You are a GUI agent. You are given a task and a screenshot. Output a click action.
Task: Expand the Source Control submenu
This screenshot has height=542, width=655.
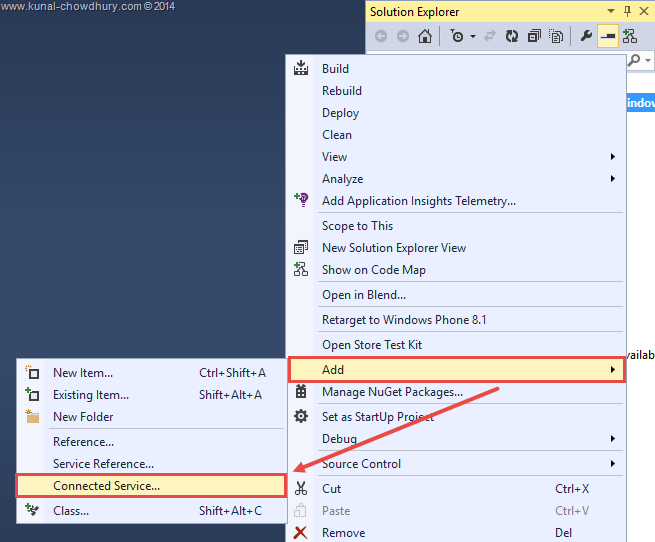[457, 464]
